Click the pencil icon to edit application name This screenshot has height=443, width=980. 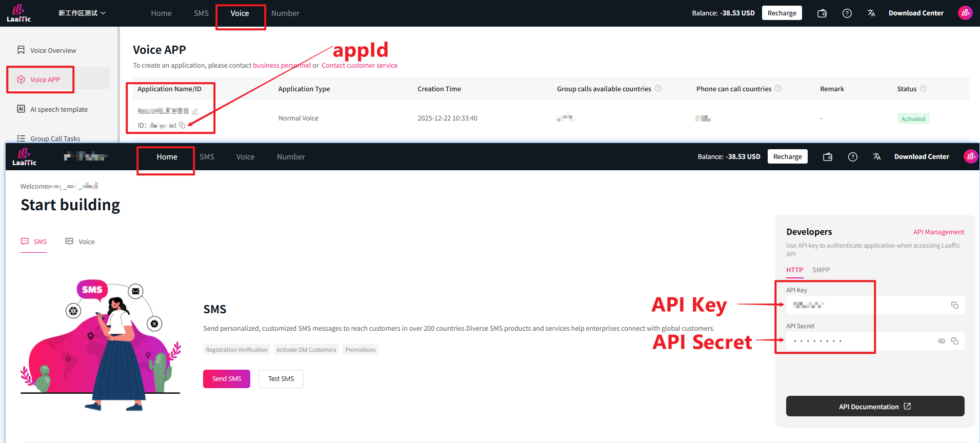(195, 111)
